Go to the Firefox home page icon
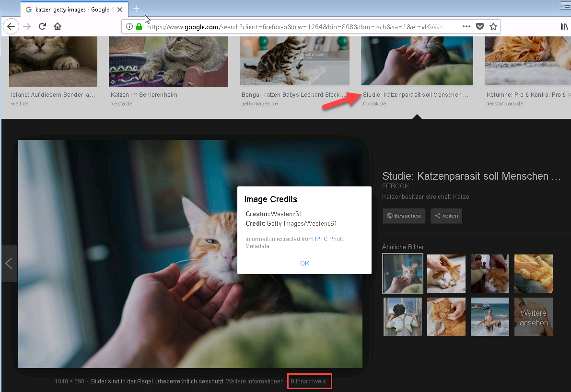This screenshot has height=392, width=571. click(x=58, y=26)
